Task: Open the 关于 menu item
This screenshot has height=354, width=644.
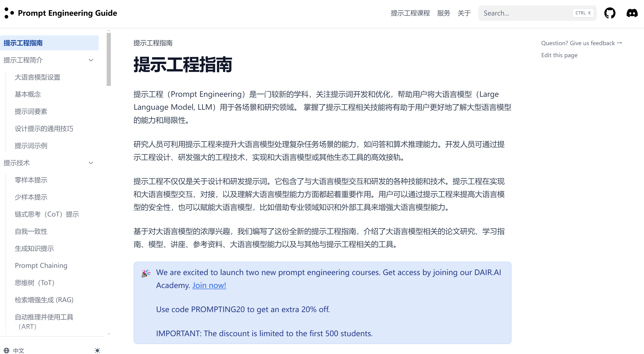Action: point(464,13)
